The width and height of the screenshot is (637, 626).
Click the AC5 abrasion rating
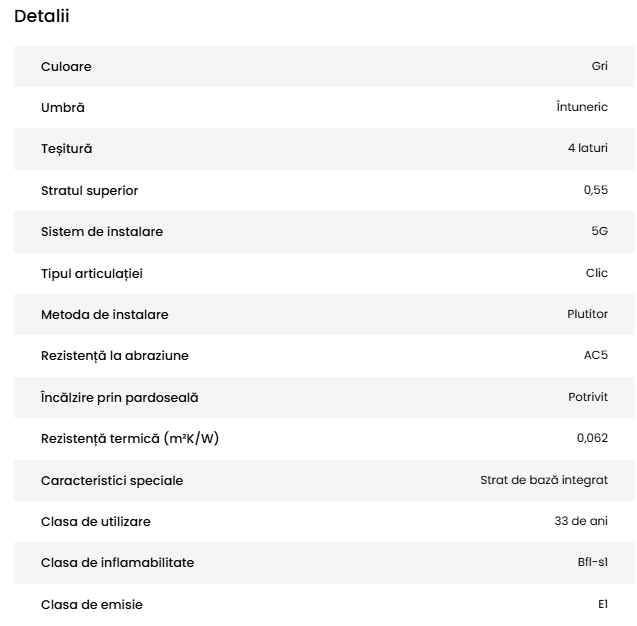pyautogui.click(x=595, y=355)
